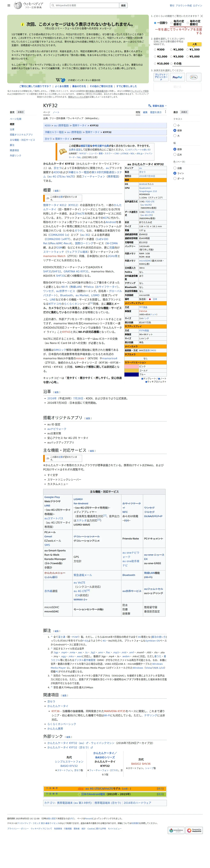The image size is (210, 868).
Task: Select the ¥300 donation amount
Action: click(155, 50)
